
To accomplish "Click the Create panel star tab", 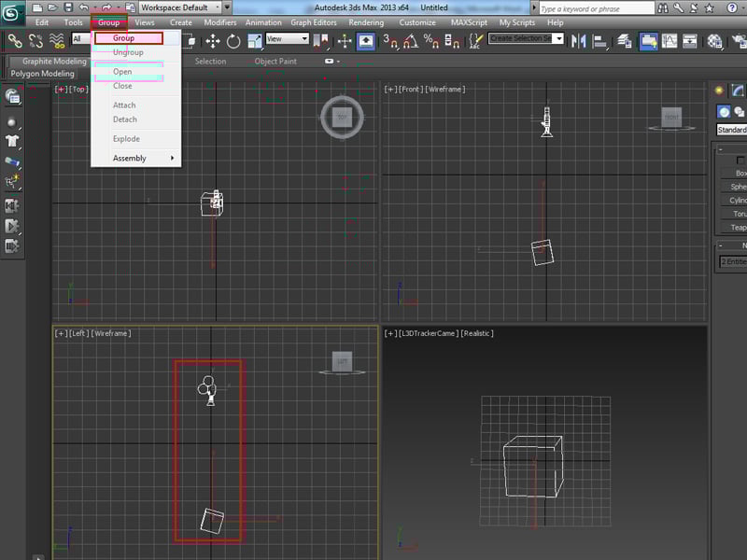I will [719, 90].
